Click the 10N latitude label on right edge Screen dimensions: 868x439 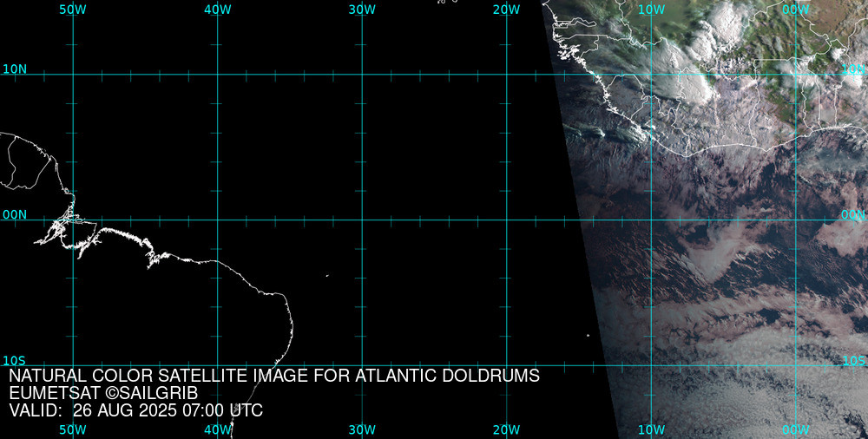(x=853, y=69)
